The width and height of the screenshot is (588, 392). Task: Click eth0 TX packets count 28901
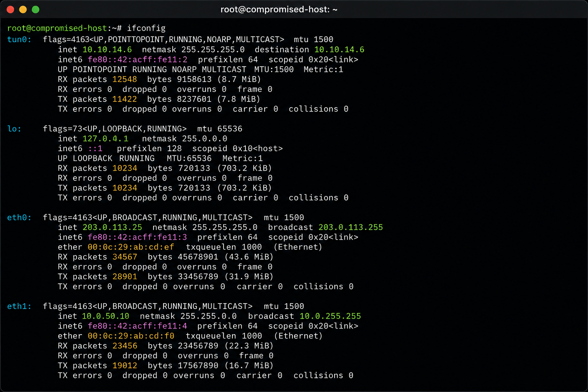125,277
